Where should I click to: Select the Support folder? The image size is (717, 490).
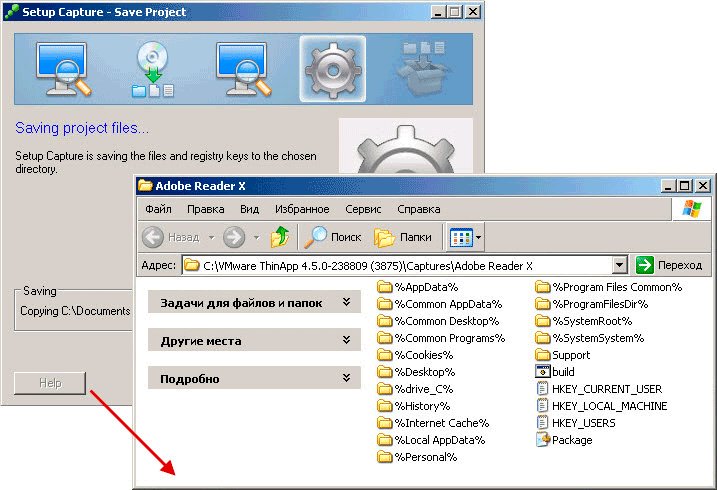[562, 355]
